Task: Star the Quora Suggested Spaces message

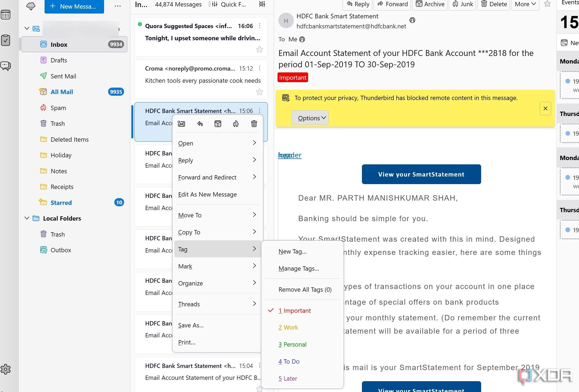Action: tap(259, 49)
